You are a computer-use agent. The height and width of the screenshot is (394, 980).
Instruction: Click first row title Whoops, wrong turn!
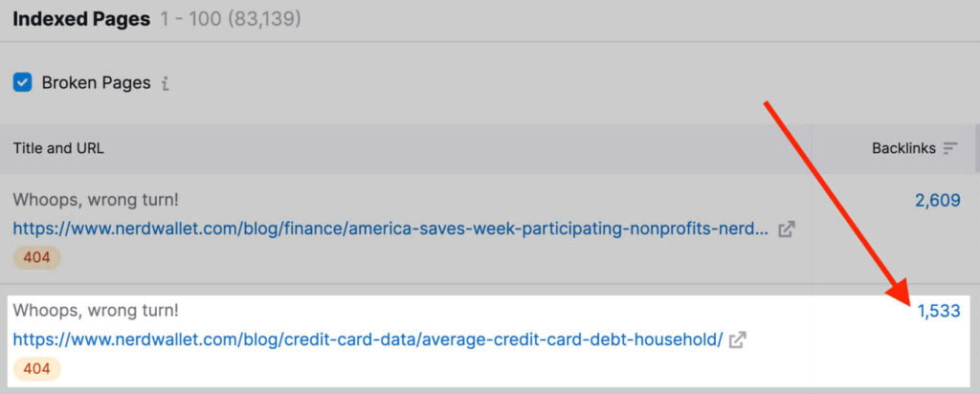point(96,200)
